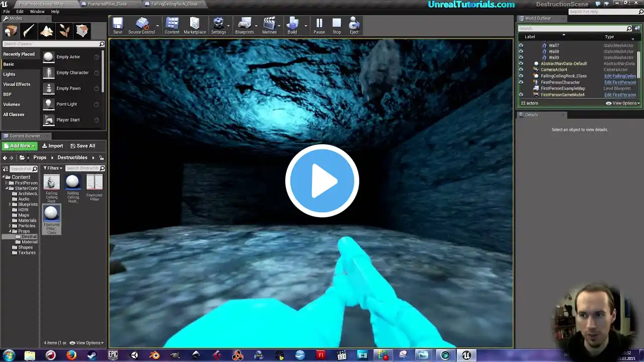Click the Blueprints toolbar icon
The height and width of the screenshot is (362, 644).
[x=245, y=26]
